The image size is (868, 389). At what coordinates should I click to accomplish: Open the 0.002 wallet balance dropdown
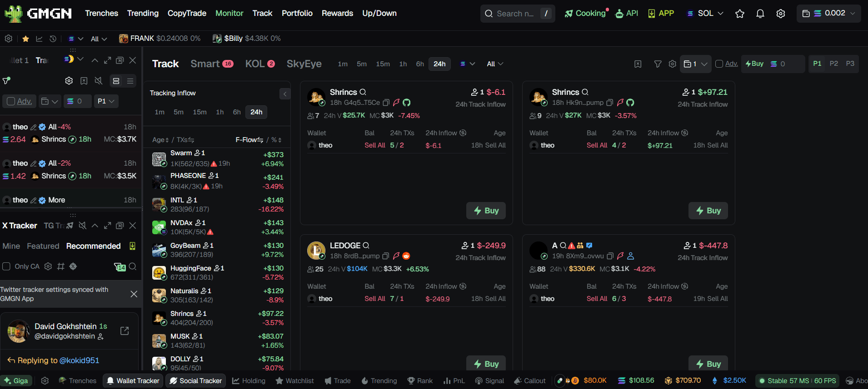click(x=829, y=14)
